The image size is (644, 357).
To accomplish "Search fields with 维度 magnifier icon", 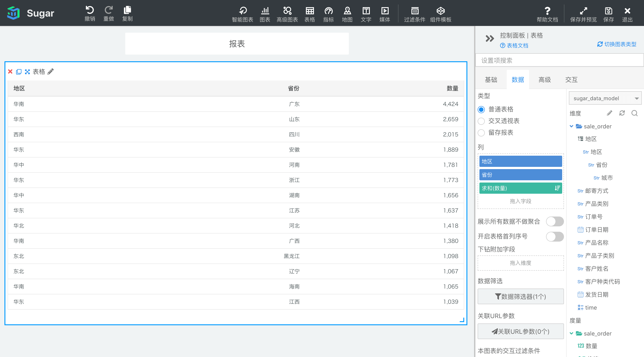I will tap(635, 113).
